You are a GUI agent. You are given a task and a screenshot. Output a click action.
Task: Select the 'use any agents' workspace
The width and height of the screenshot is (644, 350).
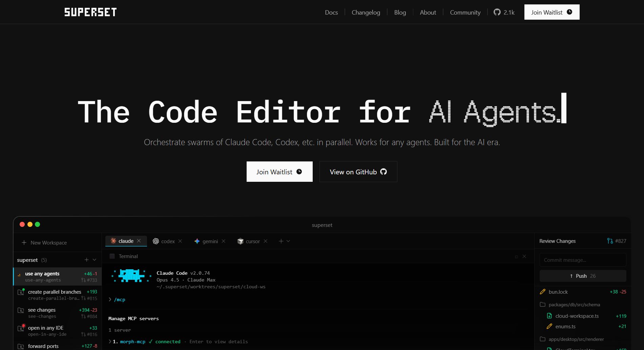click(58, 277)
